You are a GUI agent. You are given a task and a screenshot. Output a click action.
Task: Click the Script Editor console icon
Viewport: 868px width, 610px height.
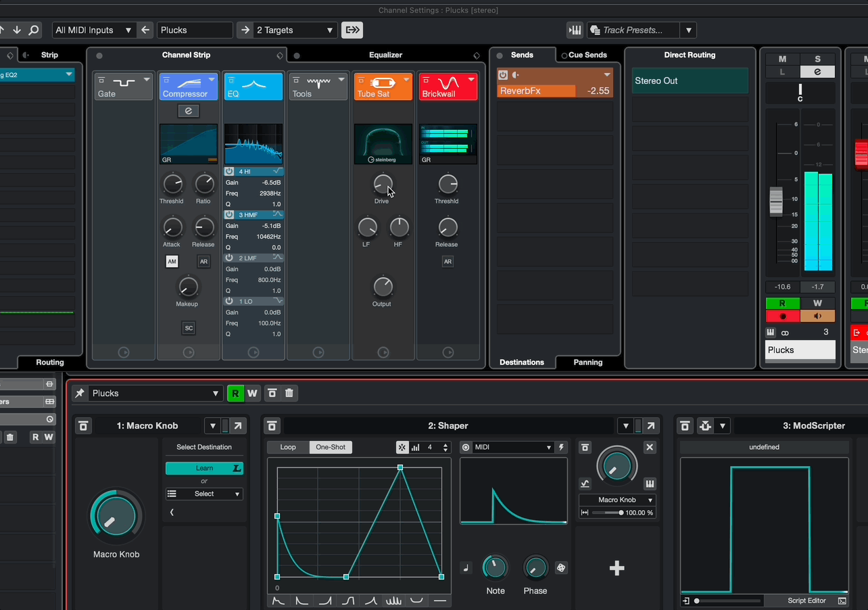842,601
